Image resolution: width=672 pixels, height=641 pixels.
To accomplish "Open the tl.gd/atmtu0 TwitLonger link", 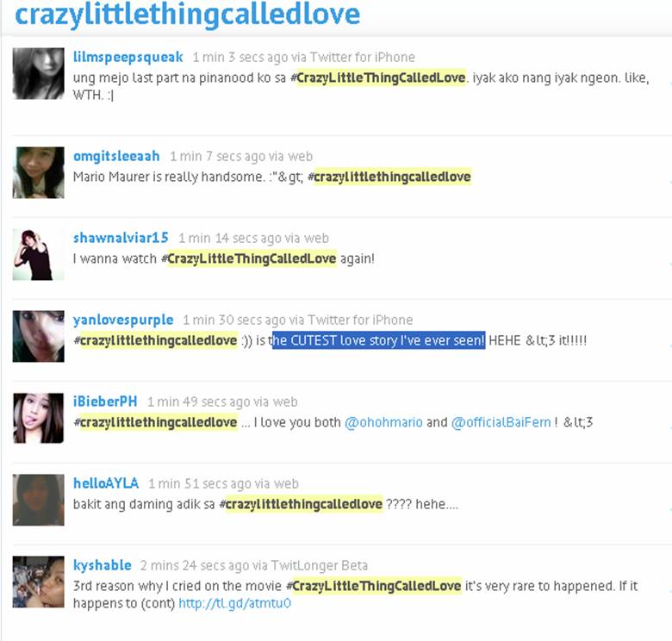I will (x=235, y=603).
